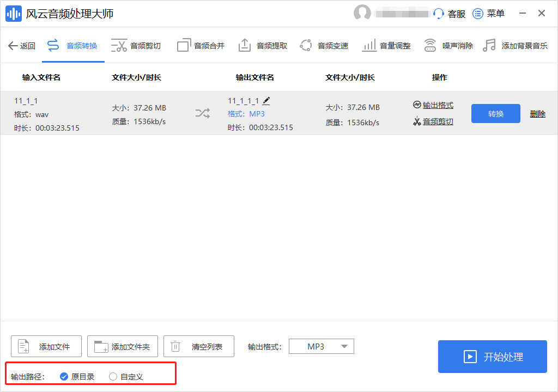
Task: Switch to the 音频合并 tab
Action: [x=201, y=46]
